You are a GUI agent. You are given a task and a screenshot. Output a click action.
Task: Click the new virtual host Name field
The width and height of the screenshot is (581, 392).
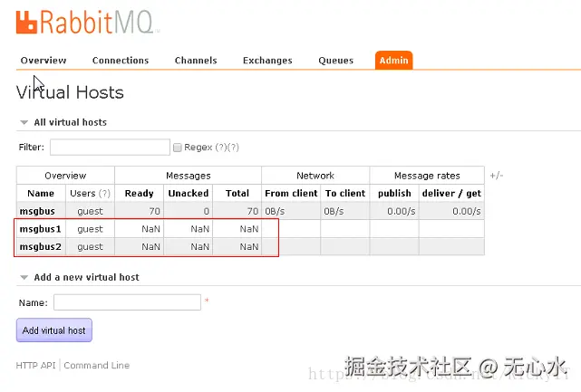[x=127, y=302]
